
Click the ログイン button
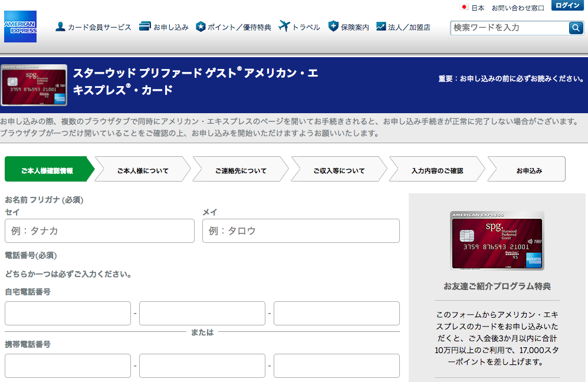click(x=567, y=5)
